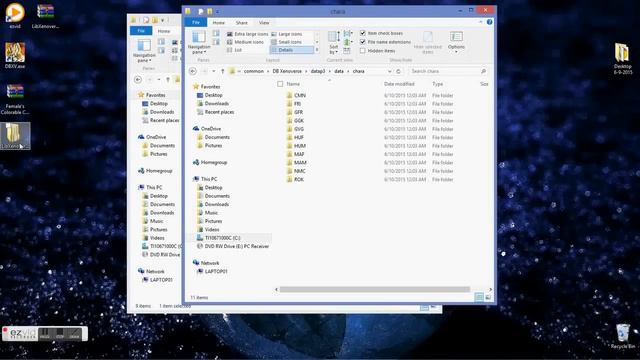Open the Sort by dropdown
Image resolution: width=640 pixels, height=360 pixels.
[333, 43]
